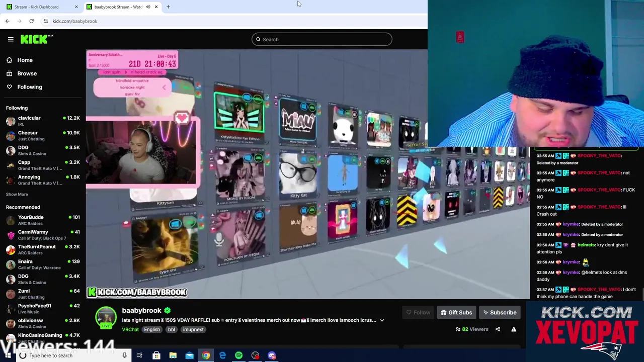Open the Windows Start menu
644x362 pixels.
tap(8, 355)
